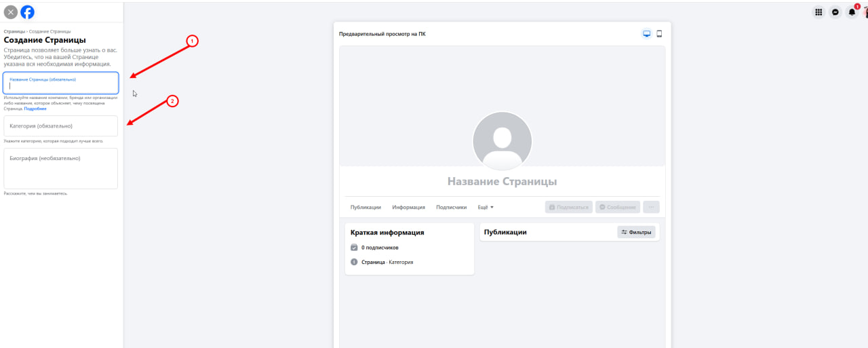This screenshot has height=348, width=868.
Task: Click the Подписаться button
Action: click(568, 208)
